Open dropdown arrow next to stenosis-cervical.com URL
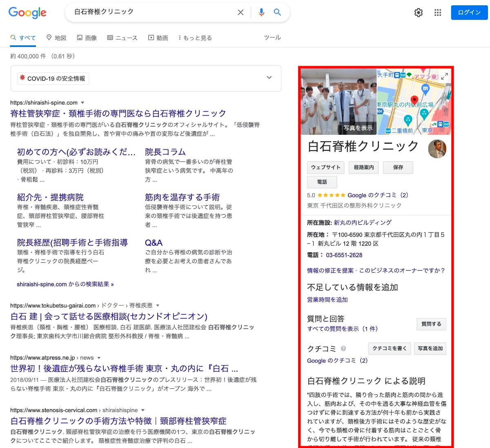The width and height of the screenshot is (490, 448). 143,410
